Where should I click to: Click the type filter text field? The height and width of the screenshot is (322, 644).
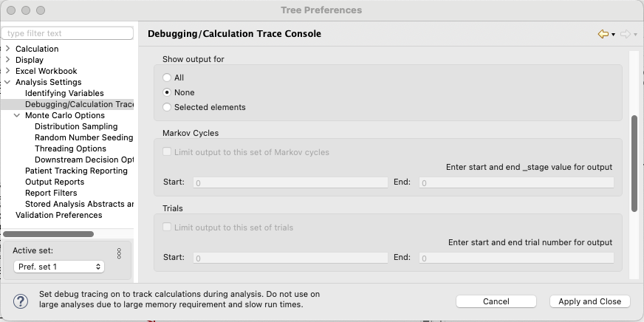[68, 33]
